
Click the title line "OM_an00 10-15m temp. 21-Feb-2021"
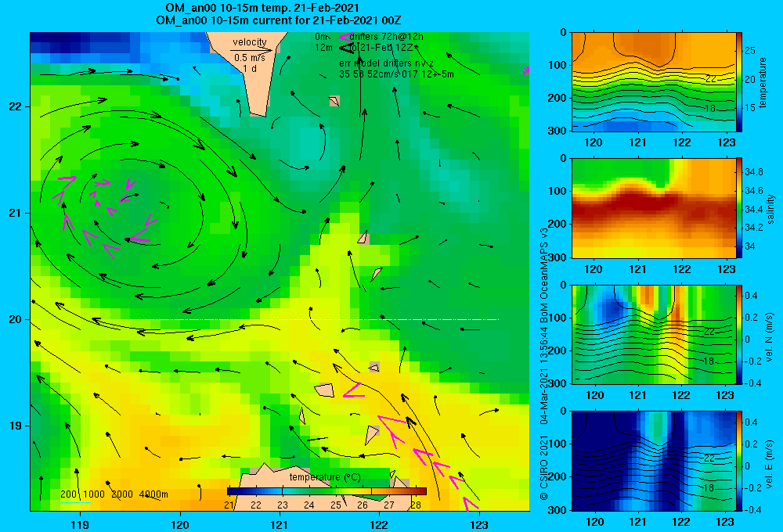click(x=262, y=8)
